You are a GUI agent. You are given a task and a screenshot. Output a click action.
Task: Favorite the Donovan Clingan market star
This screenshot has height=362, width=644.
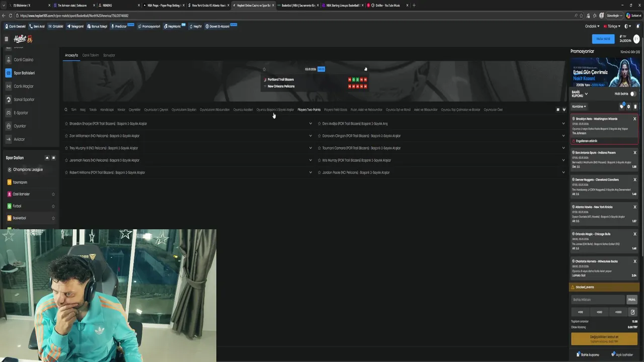[319, 136]
